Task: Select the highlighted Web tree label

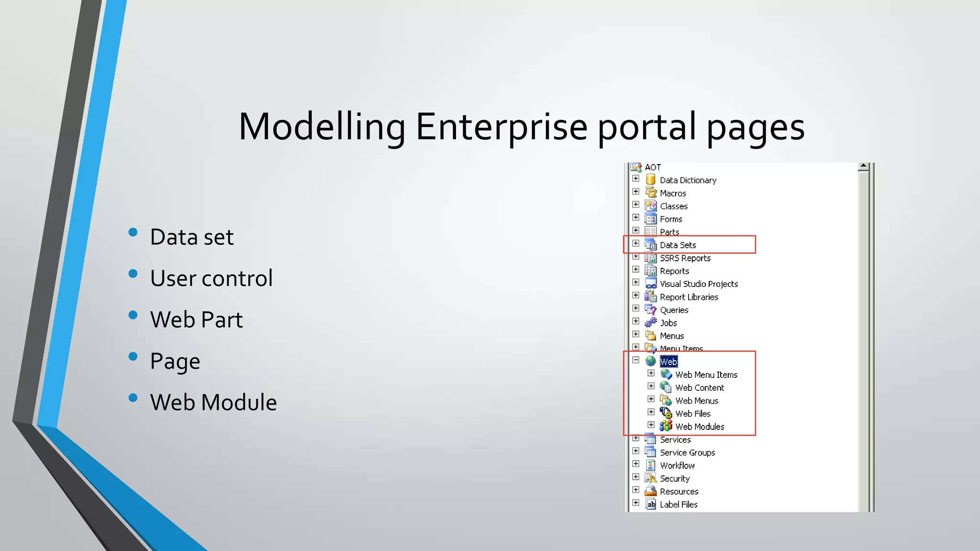Action: (x=669, y=362)
